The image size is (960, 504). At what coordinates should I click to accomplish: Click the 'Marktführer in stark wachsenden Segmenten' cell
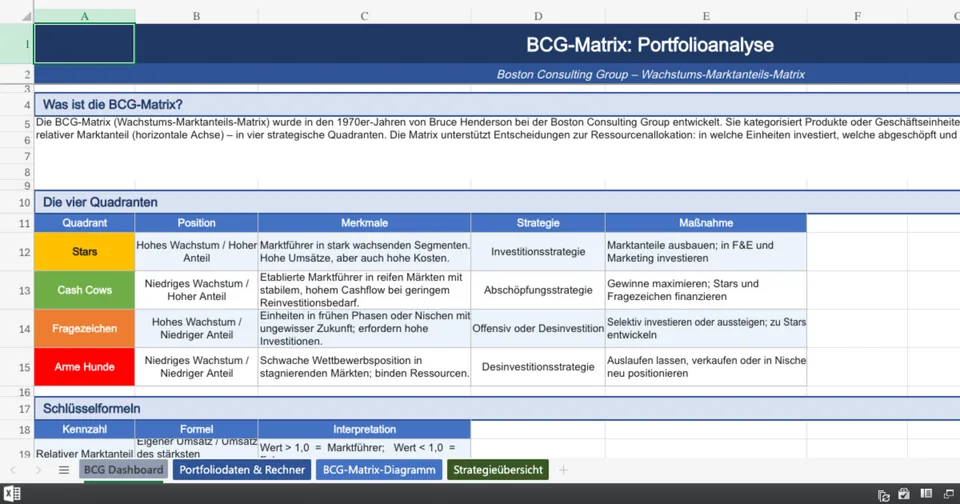pos(364,252)
